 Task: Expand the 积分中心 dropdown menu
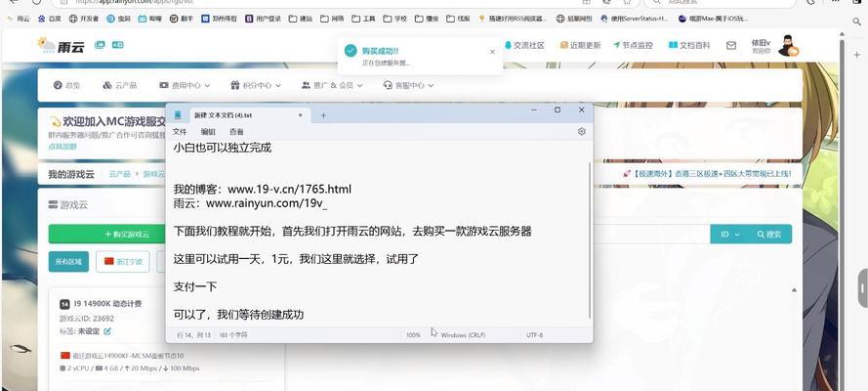[x=256, y=85]
